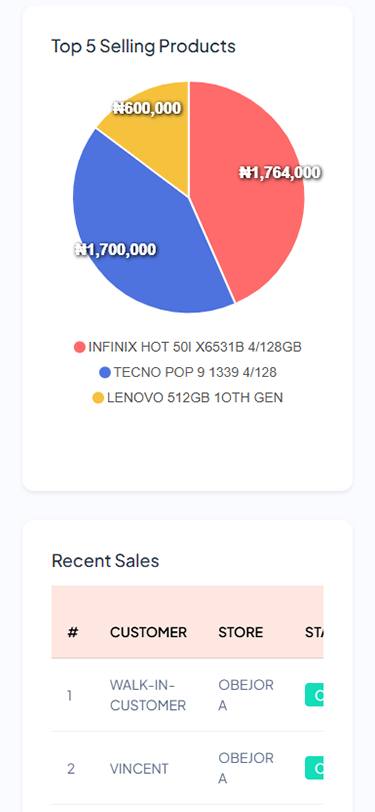Open the WALK-IN-CUSTOMER sale row

coord(188,695)
